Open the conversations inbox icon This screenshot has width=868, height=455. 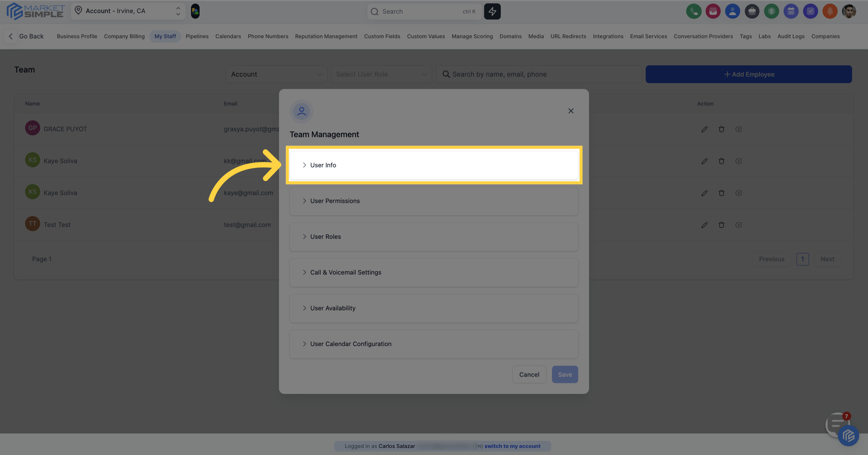coord(713,11)
